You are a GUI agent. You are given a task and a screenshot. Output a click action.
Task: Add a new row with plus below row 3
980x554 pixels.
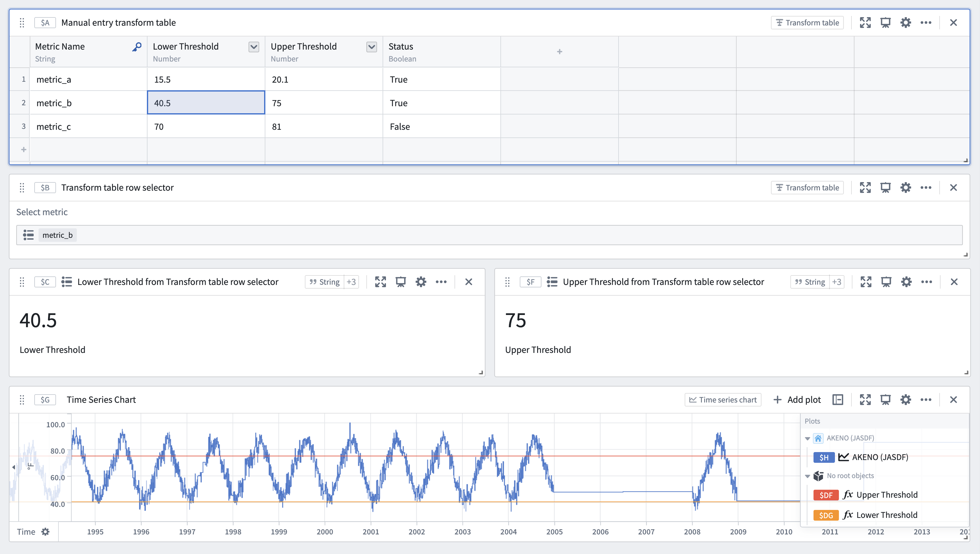[x=24, y=150]
